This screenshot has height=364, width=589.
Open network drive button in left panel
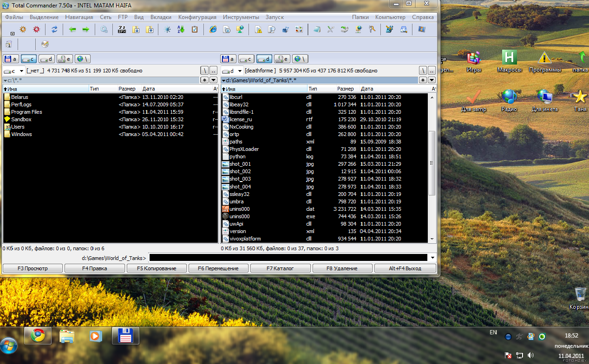tap(82, 59)
